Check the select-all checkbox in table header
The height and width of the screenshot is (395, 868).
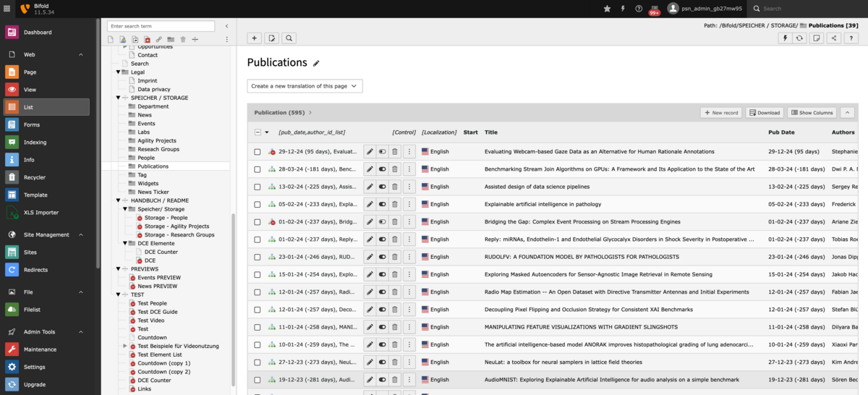coord(257,132)
